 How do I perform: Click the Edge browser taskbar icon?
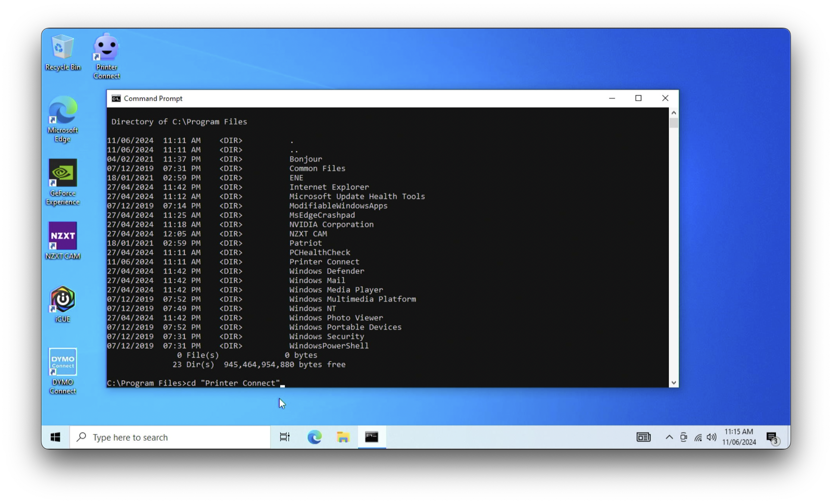click(315, 437)
